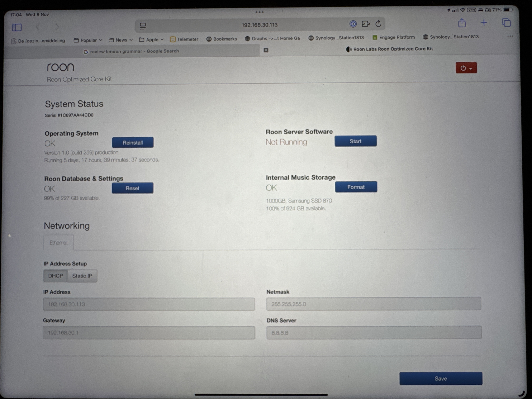Click Version 1.0 (build 259) production text
The height and width of the screenshot is (399, 532).
pyautogui.click(x=81, y=153)
